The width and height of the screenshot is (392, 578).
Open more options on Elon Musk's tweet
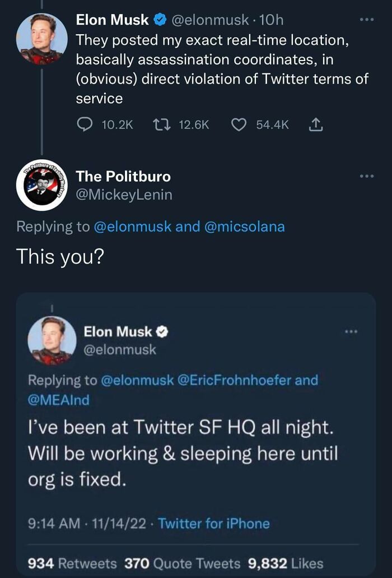point(368,19)
